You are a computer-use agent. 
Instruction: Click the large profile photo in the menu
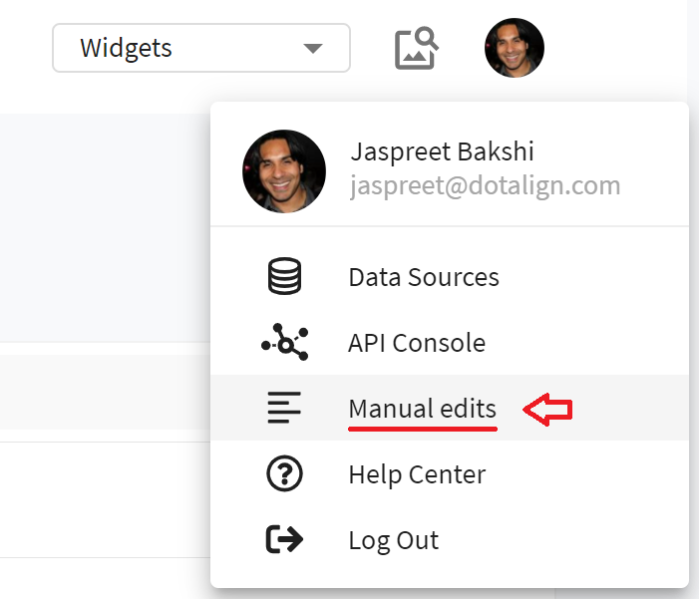284,171
